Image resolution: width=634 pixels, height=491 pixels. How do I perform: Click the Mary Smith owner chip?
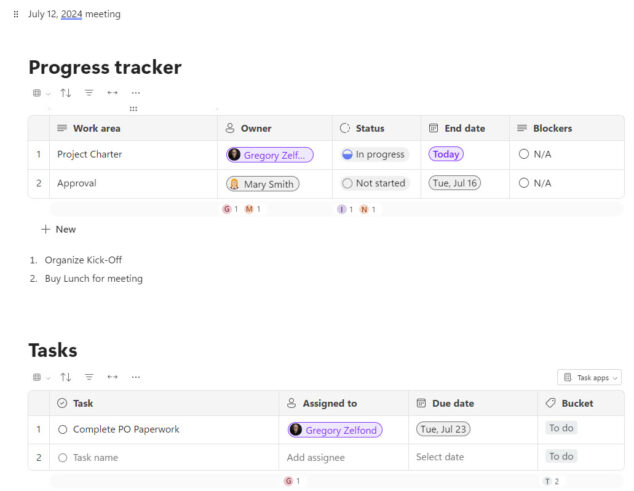pyautogui.click(x=262, y=184)
